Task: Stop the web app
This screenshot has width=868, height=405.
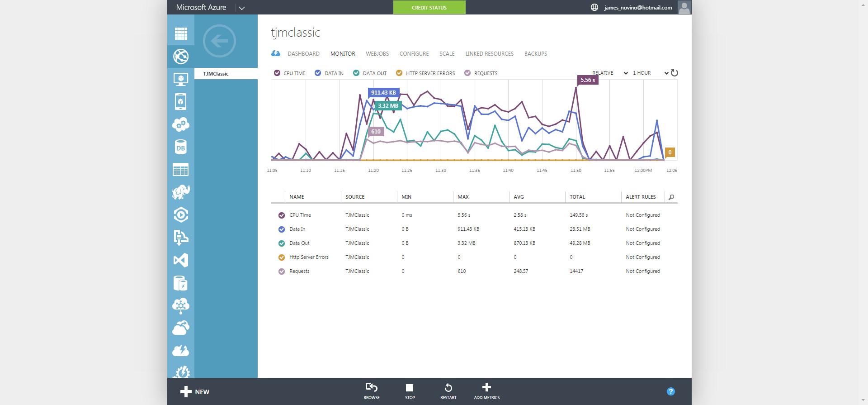Action: (x=410, y=391)
